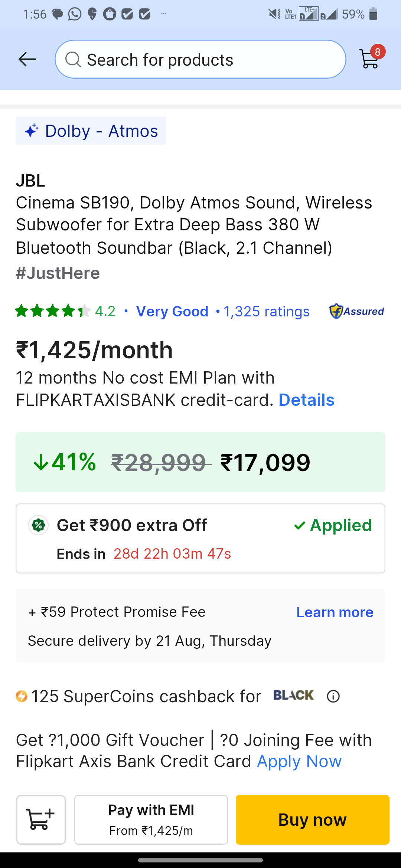This screenshot has height=868, width=401.
Task: Open the 1,325 ratings link
Action: point(267,312)
